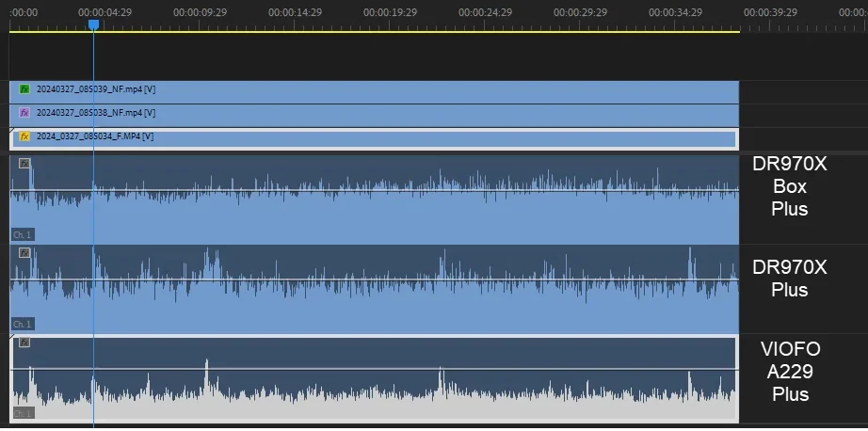Viewport: 868px width, 431px height.
Task: Click the fx badge on DR970X Plus audio clip
Action: [x=24, y=253]
